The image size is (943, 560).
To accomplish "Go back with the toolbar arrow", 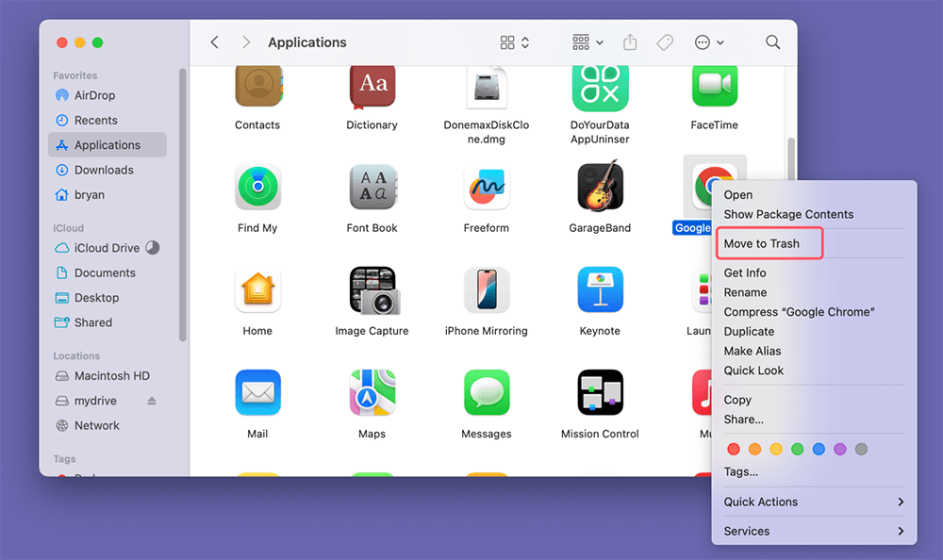I will point(215,42).
